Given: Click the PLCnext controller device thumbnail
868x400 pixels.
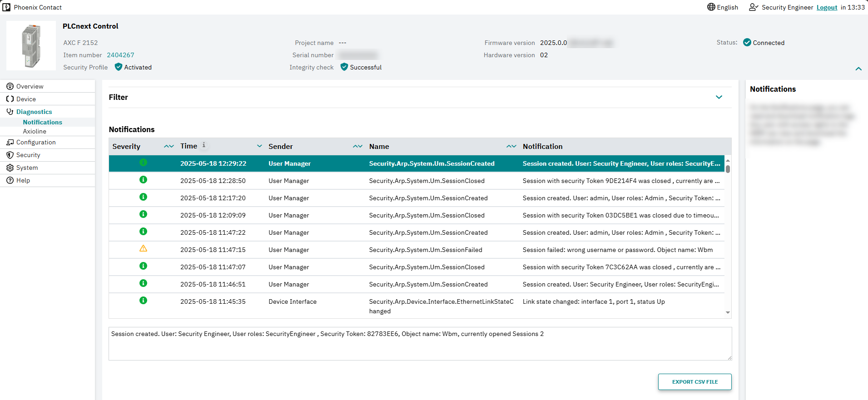Looking at the screenshot, I should [31, 45].
